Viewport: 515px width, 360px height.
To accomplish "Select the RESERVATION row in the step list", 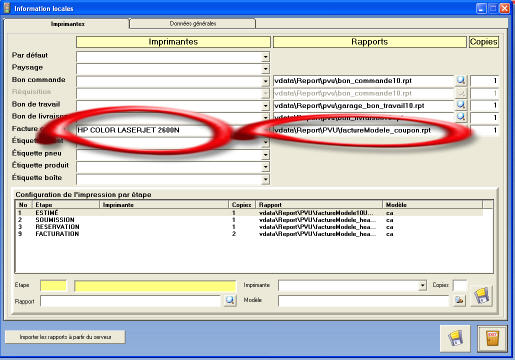I will click(249, 227).
